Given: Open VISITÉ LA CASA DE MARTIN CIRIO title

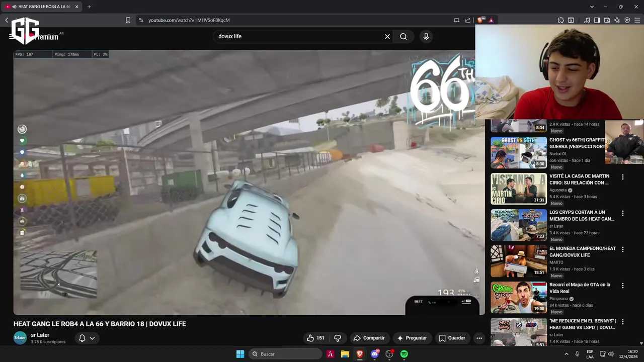Looking at the screenshot, I should (579, 179).
